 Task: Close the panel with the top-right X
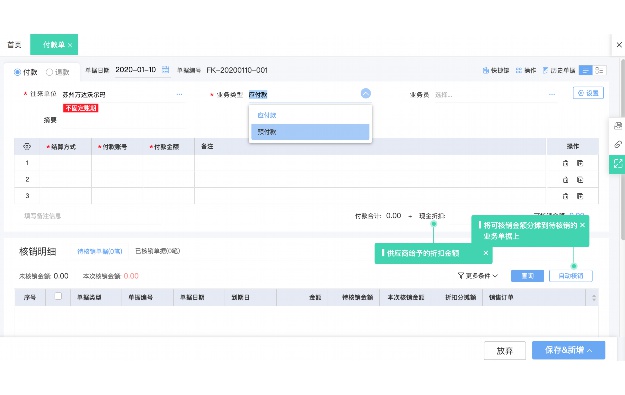[x=619, y=45]
